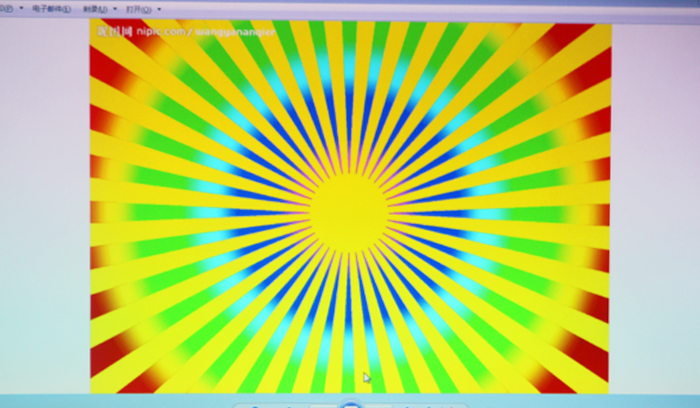Open the 刻录 (Burn) menu
Viewport: 700px width, 408px height.
coord(95,9)
